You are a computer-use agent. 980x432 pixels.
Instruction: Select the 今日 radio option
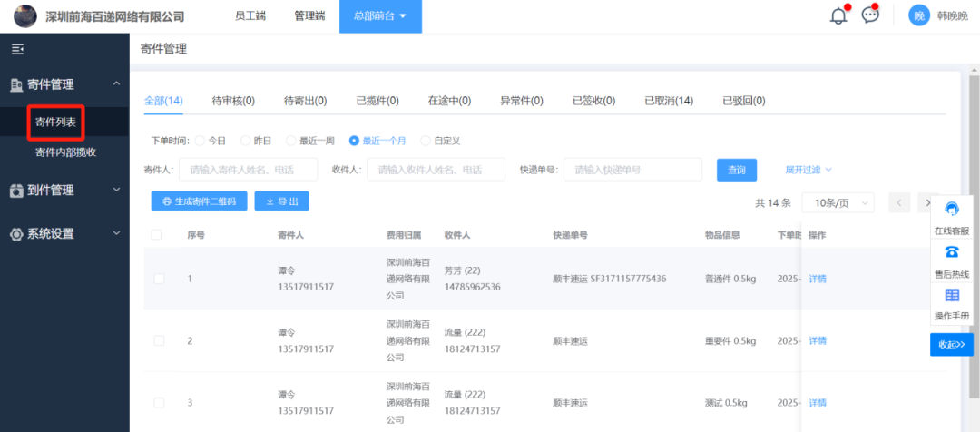pyautogui.click(x=200, y=141)
